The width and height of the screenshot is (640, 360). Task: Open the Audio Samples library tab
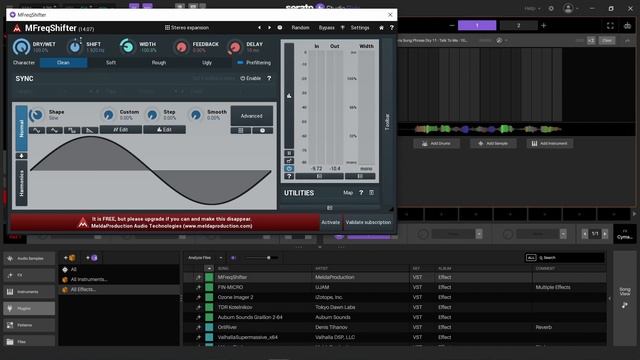29,258
